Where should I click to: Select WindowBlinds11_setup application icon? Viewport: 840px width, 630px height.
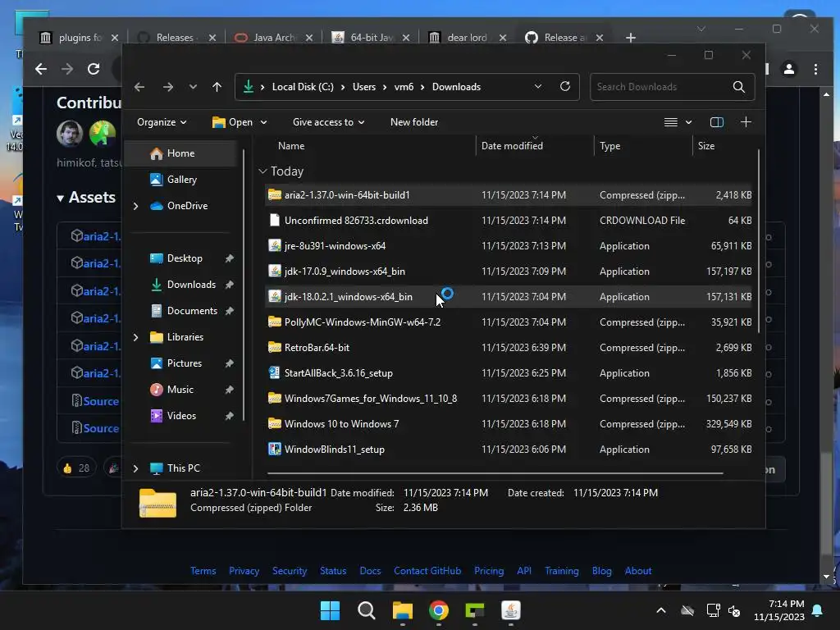(x=274, y=449)
